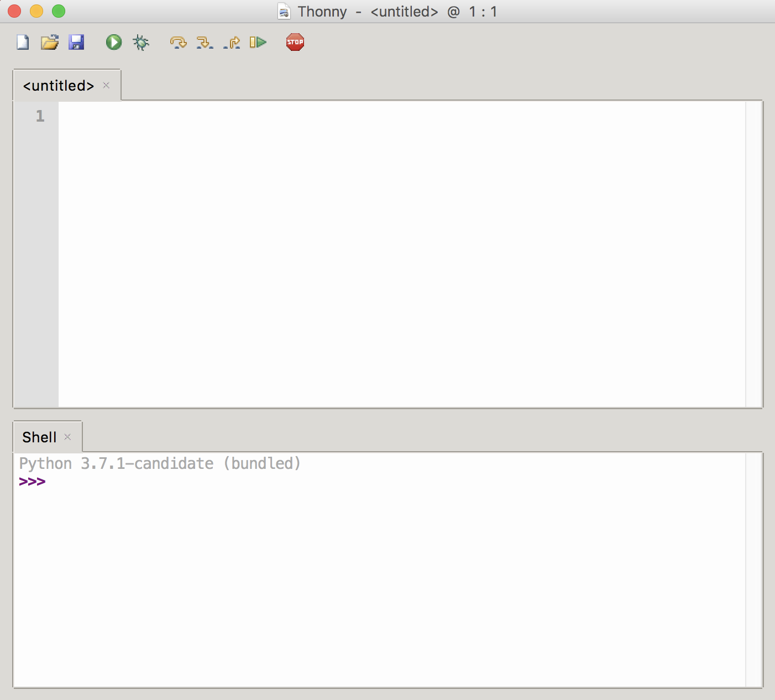Switch to the Shell tab
The image size is (775, 700).
click(39, 437)
